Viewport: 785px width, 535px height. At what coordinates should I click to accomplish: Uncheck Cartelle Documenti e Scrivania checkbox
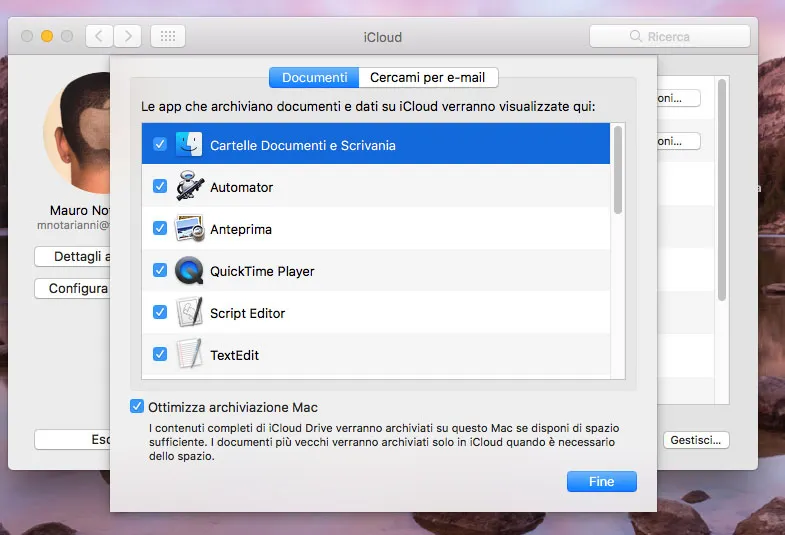click(160, 144)
